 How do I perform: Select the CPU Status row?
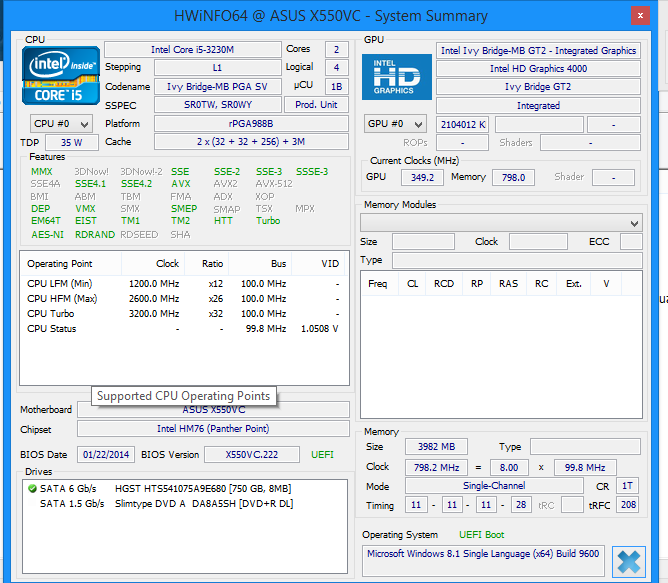184,329
